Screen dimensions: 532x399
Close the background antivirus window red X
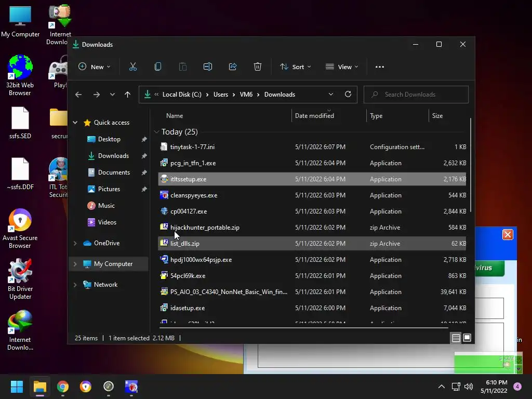pos(508,234)
